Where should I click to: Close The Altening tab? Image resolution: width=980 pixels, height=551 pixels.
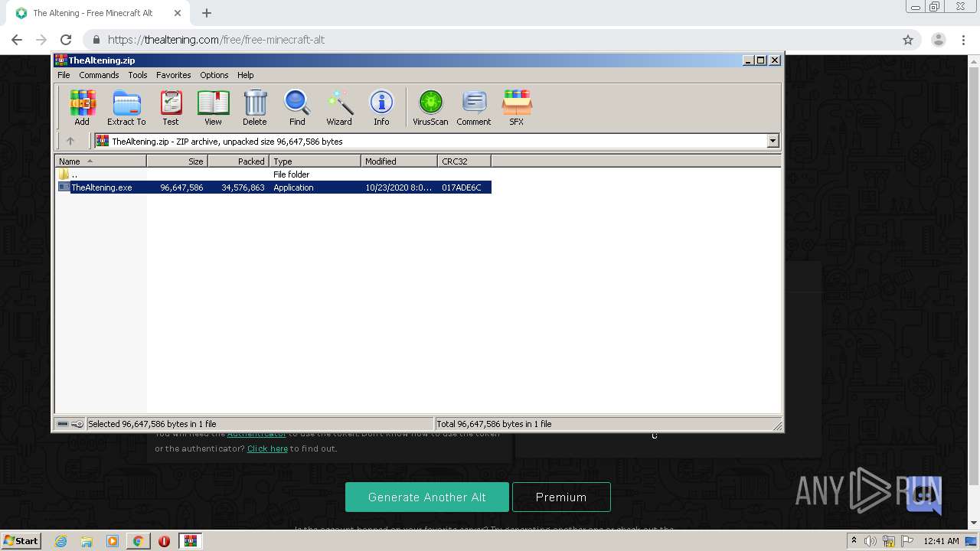[178, 13]
